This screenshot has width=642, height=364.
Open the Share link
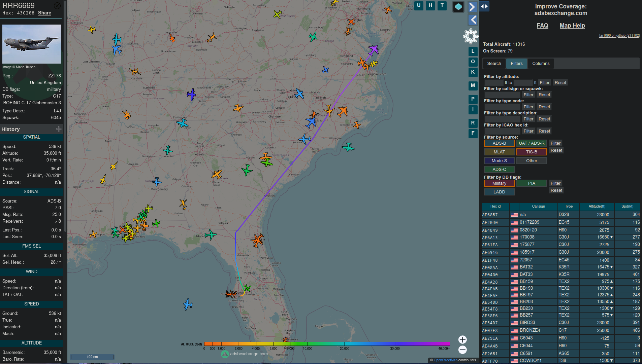pyautogui.click(x=44, y=13)
